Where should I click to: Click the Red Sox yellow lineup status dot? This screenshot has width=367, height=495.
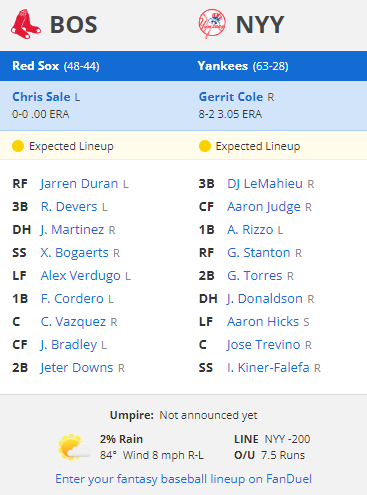[x=18, y=146]
